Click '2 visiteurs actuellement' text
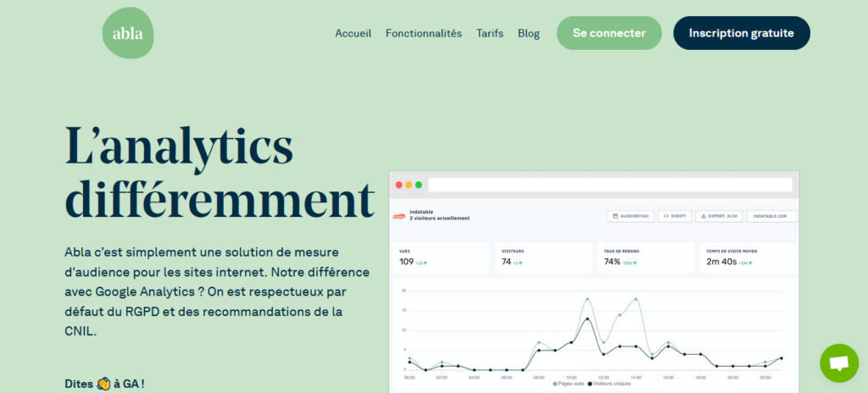868x393 pixels. tap(440, 218)
